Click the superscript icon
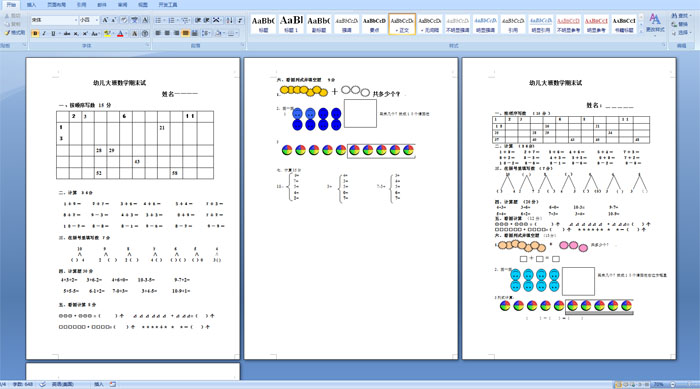Viewport: 700px width, 389px height. point(85,33)
